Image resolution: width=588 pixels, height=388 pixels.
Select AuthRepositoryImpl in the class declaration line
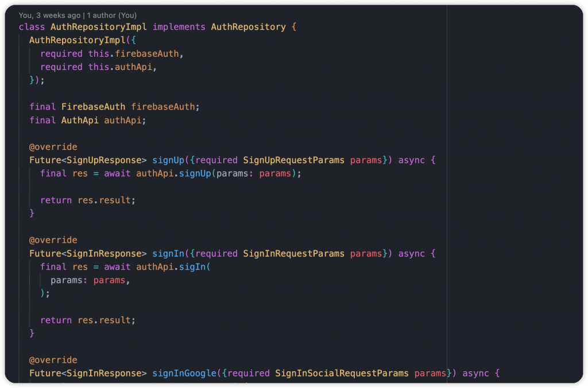click(99, 27)
